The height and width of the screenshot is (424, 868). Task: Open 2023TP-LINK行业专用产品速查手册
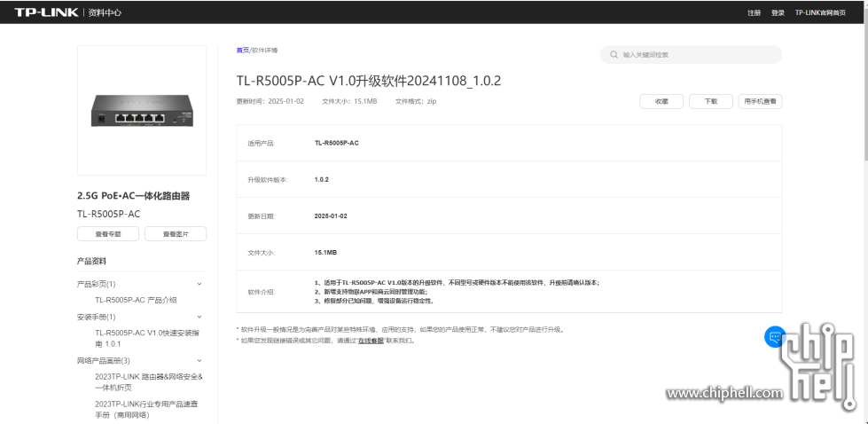point(146,410)
